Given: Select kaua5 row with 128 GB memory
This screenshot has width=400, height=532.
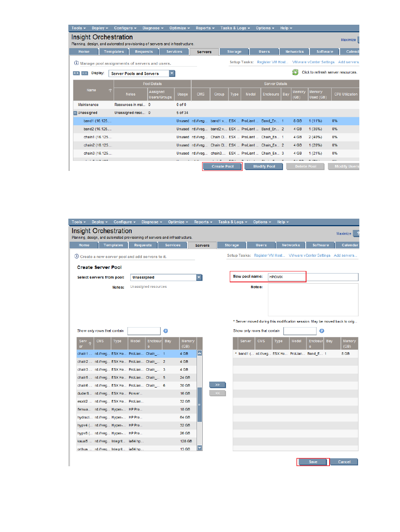Looking at the screenshot, I should [137, 441].
